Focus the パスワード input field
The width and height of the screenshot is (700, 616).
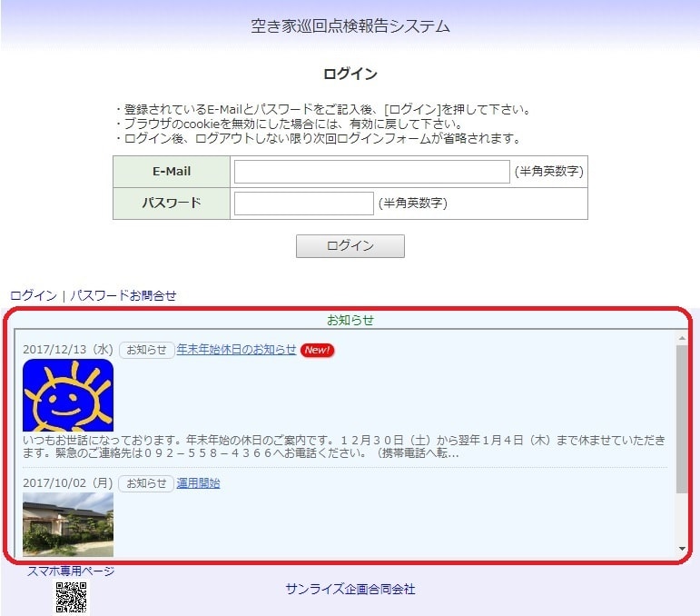(303, 204)
